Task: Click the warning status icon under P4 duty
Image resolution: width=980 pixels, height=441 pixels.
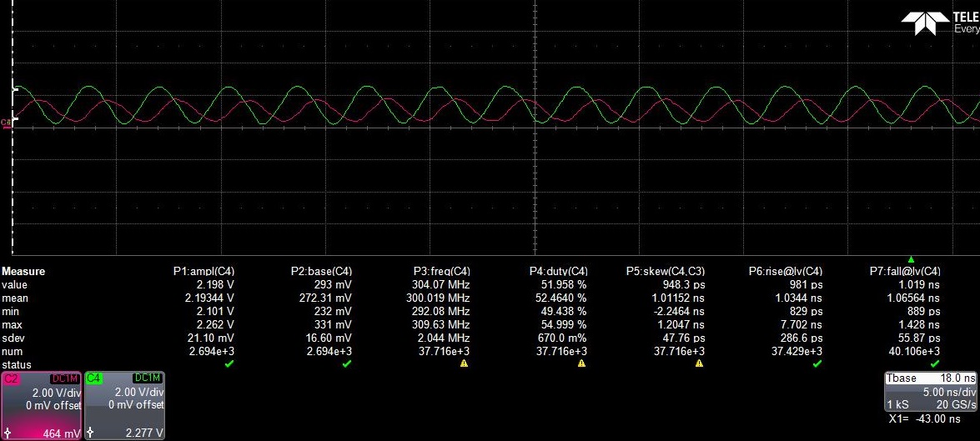Action: tap(581, 364)
